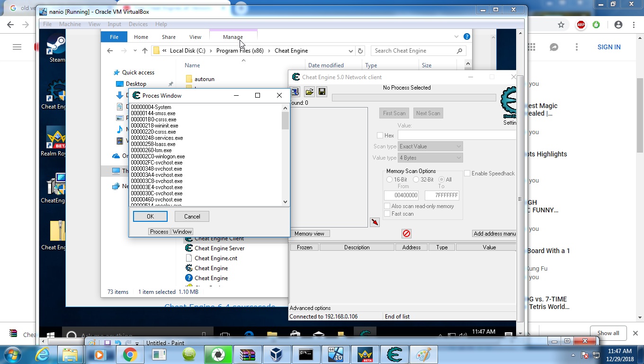Screen dimensions: 644x364
Task: Toggle Enable Speedhack checkbox
Action: coord(467,173)
